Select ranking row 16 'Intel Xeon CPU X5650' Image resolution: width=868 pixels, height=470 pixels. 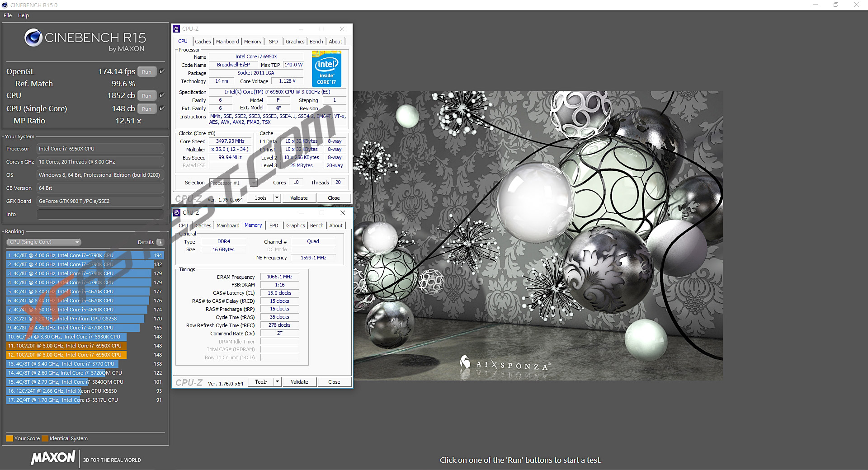pyautogui.click(x=85, y=391)
